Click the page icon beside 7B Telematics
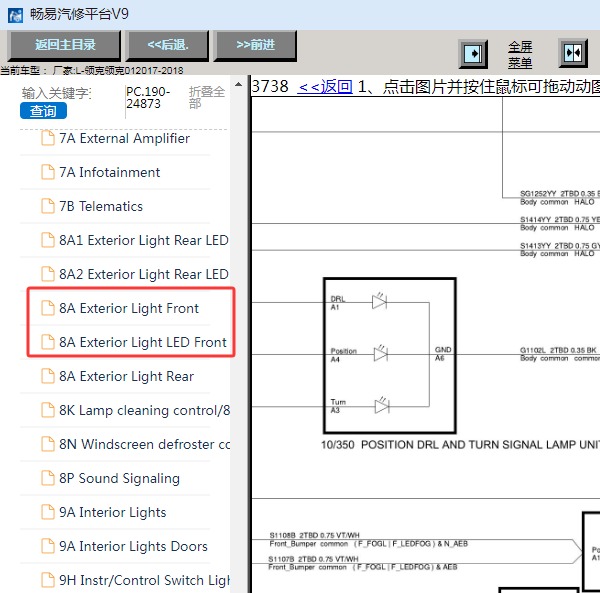Screen dimensions: 600x593 pos(48,206)
